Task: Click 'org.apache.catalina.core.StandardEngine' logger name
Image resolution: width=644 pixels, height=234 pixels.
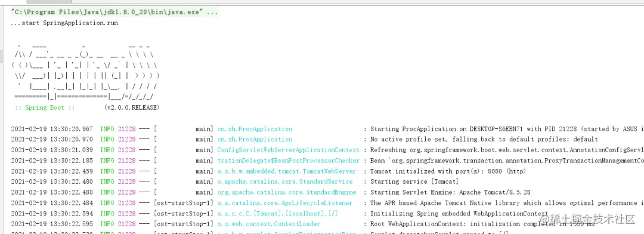Action: [287, 192]
